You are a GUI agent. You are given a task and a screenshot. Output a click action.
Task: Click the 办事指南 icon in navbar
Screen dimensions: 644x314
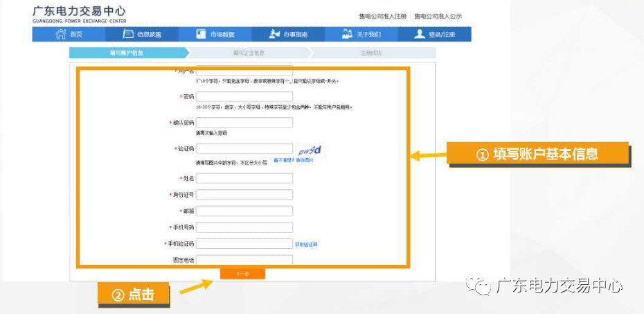[x=275, y=34]
